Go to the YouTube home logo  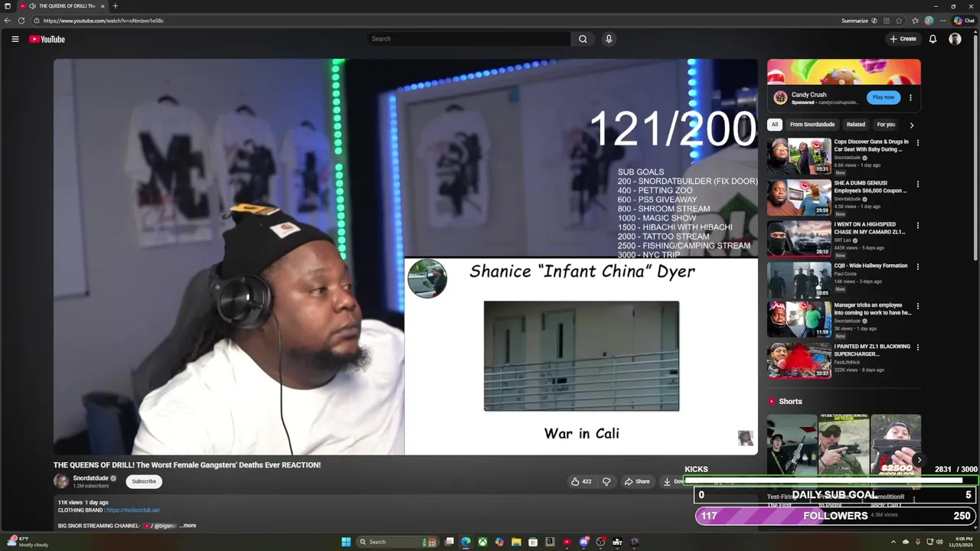[47, 39]
